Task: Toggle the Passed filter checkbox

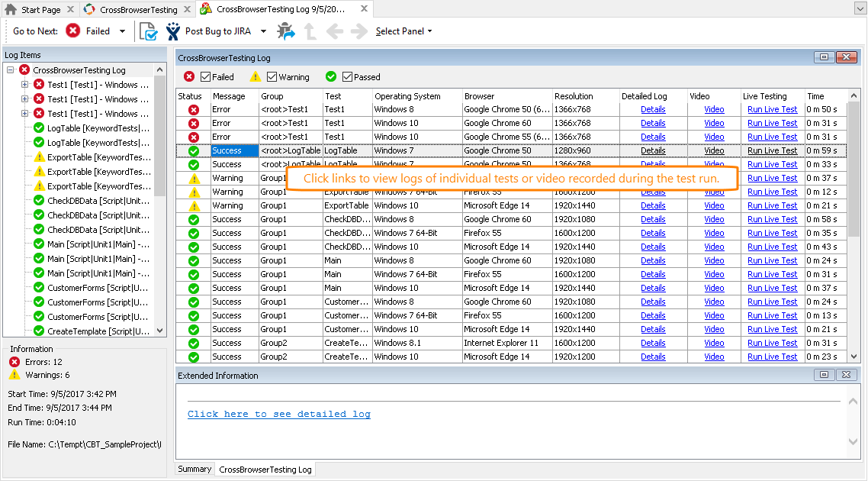Action: tap(348, 77)
